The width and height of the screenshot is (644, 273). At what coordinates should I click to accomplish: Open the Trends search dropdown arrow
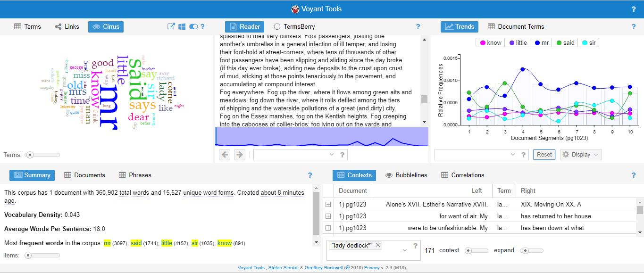coord(512,155)
